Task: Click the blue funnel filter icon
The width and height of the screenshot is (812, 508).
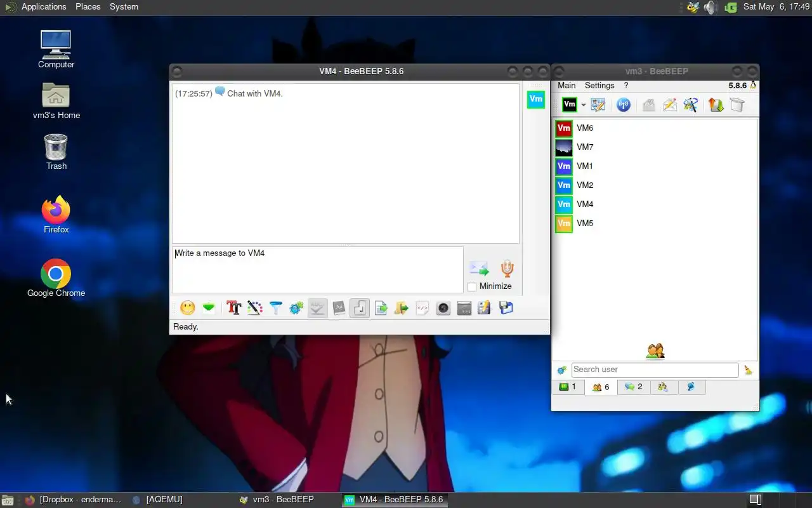Action: pyautogui.click(x=276, y=308)
